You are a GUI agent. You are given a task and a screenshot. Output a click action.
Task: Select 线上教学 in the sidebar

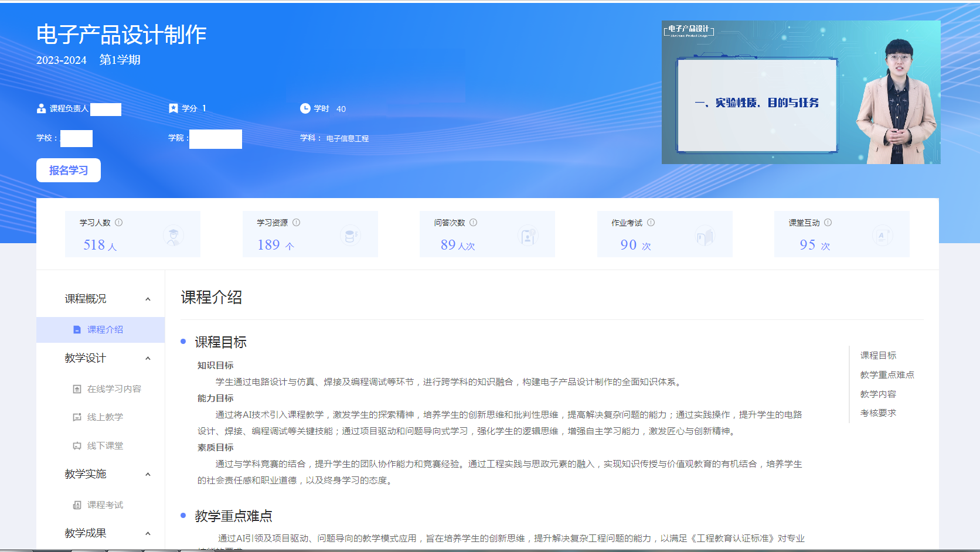(x=105, y=417)
